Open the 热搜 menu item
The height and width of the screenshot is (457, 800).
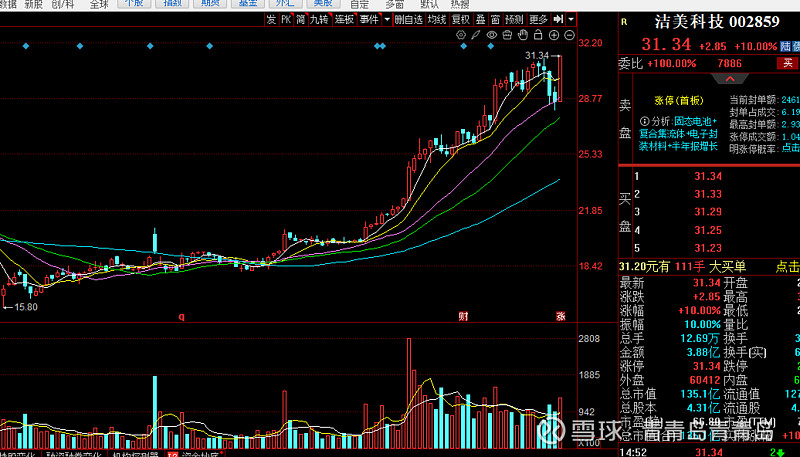coord(460,4)
